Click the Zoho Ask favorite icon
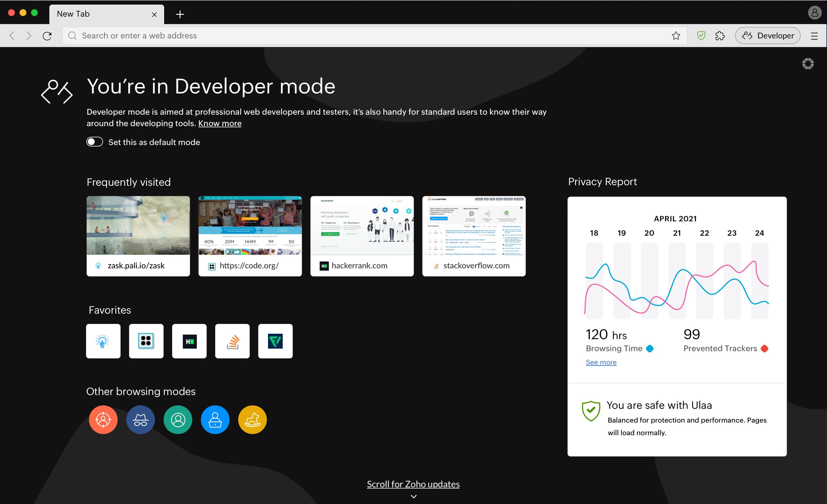Screen dimensions: 827x504 tap(103, 341)
